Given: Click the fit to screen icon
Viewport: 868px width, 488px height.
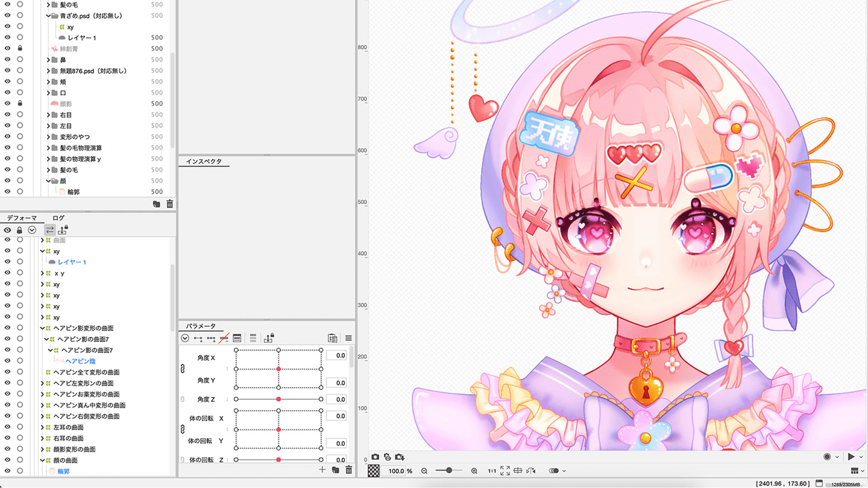Looking at the screenshot, I should (505, 471).
